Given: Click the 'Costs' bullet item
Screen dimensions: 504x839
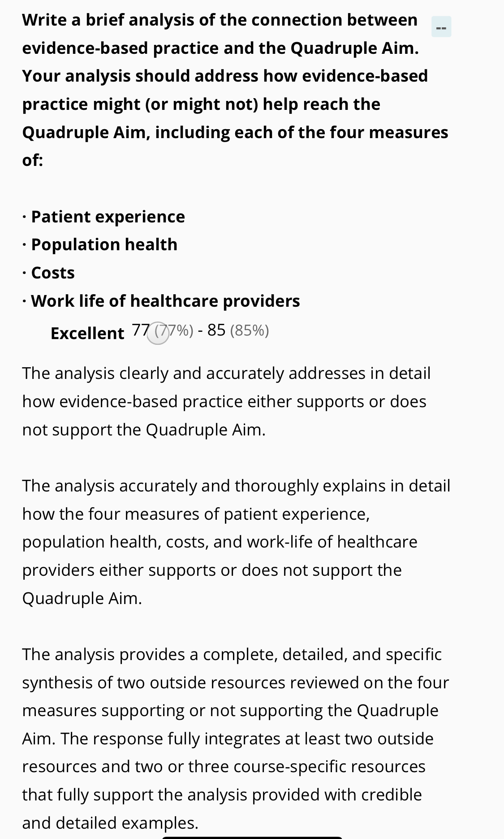Looking at the screenshot, I should coord(53,273).
